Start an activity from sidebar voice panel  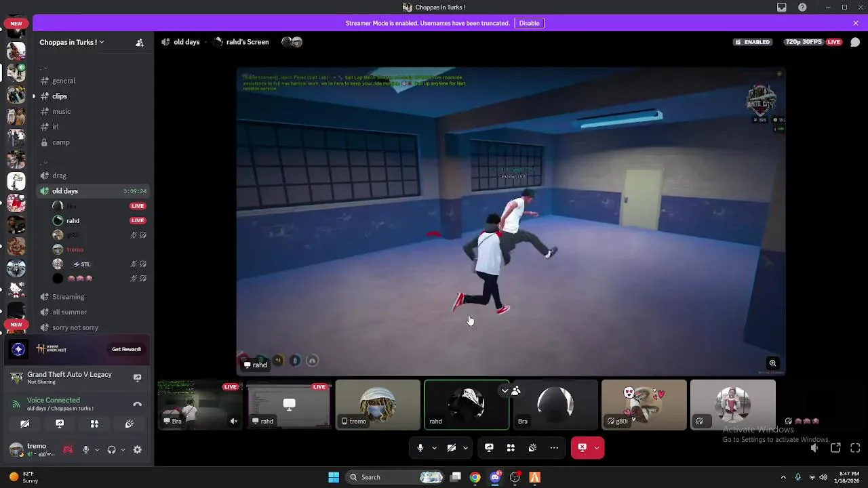(94, 424)
